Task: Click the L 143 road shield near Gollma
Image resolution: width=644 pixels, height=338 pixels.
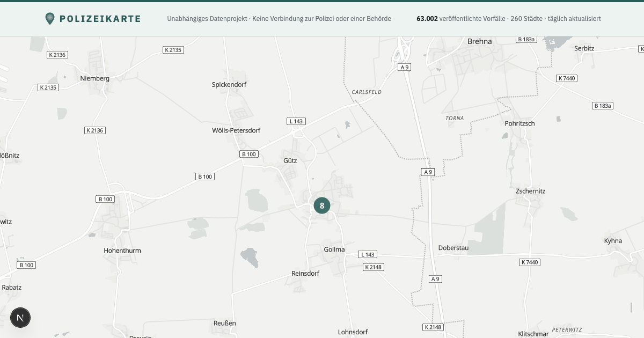Action: coord(368,254)
